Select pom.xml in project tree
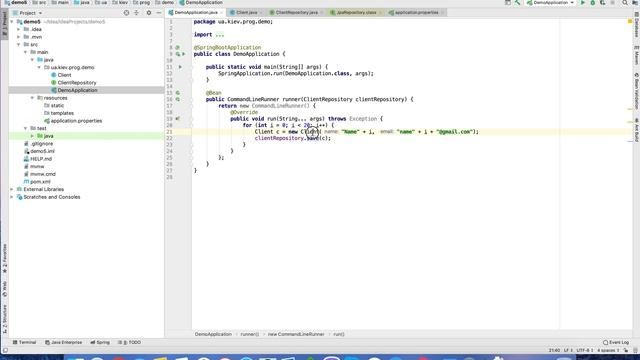 (37, 182)
